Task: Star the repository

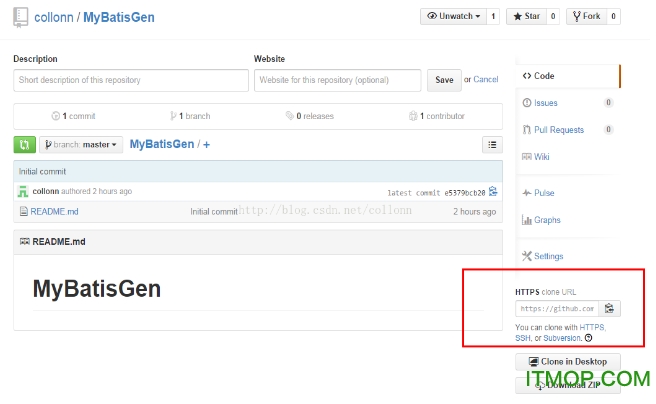Action: (x=527, y=16)
